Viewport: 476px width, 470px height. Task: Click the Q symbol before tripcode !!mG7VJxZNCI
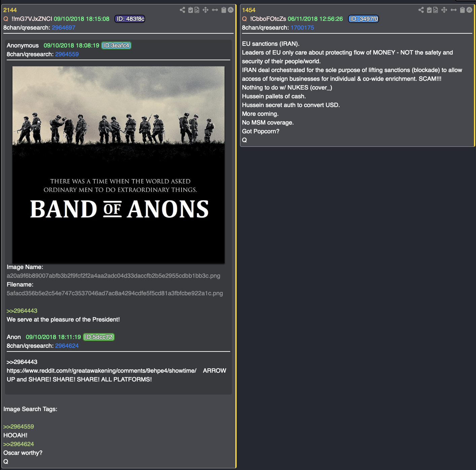click(x=6, y=19)
